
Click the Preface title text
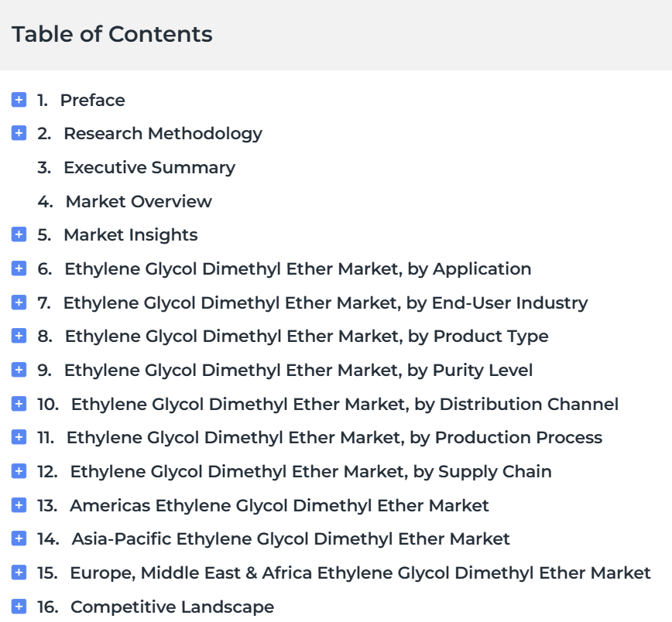point(93,101)
